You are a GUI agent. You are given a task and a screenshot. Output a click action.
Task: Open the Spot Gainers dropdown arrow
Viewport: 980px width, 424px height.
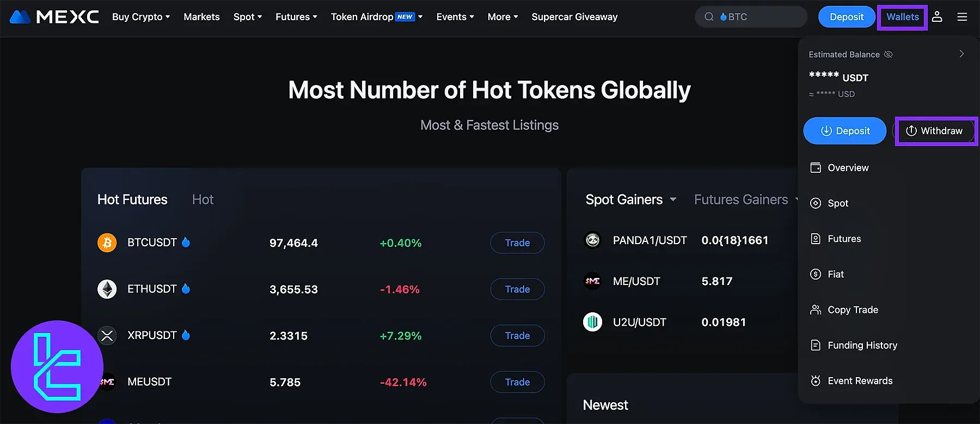tap(673, 199)
